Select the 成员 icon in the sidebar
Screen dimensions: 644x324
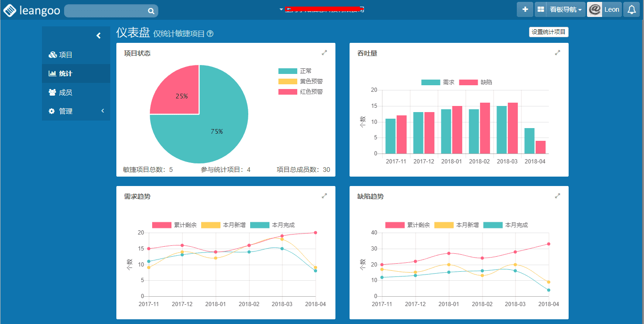click(52, 92)
